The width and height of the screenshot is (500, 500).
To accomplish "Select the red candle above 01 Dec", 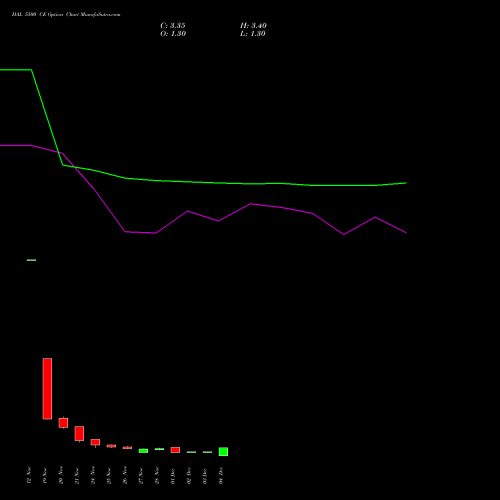I will [175, 450].
